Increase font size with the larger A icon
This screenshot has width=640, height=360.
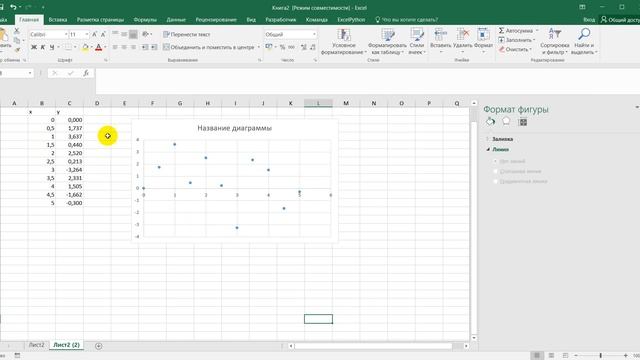coord(95,35)
